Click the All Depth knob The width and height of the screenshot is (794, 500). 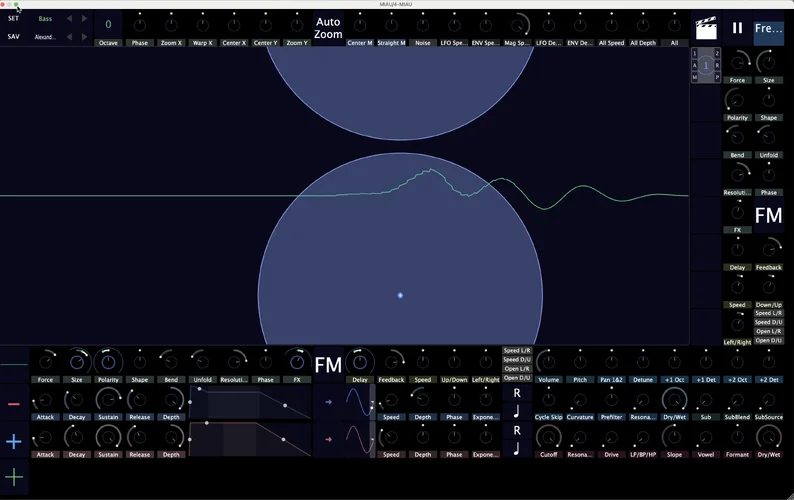click(643, 24)
